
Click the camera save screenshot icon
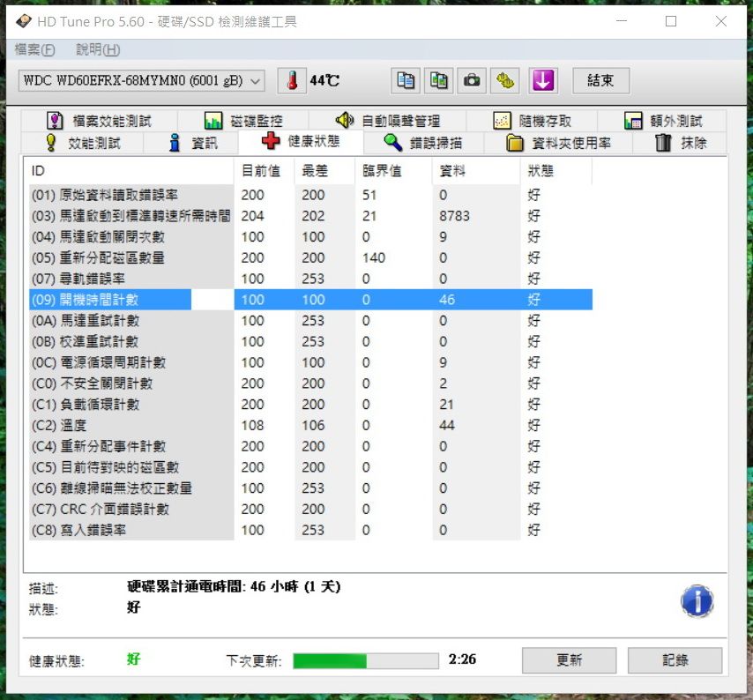coord(472,80)
